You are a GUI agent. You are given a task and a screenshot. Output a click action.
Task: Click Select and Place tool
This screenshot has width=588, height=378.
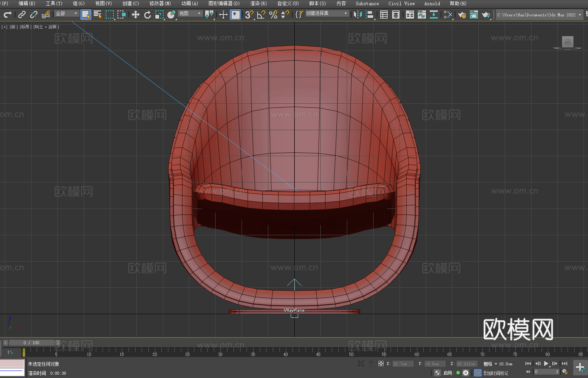coord(171,14)
